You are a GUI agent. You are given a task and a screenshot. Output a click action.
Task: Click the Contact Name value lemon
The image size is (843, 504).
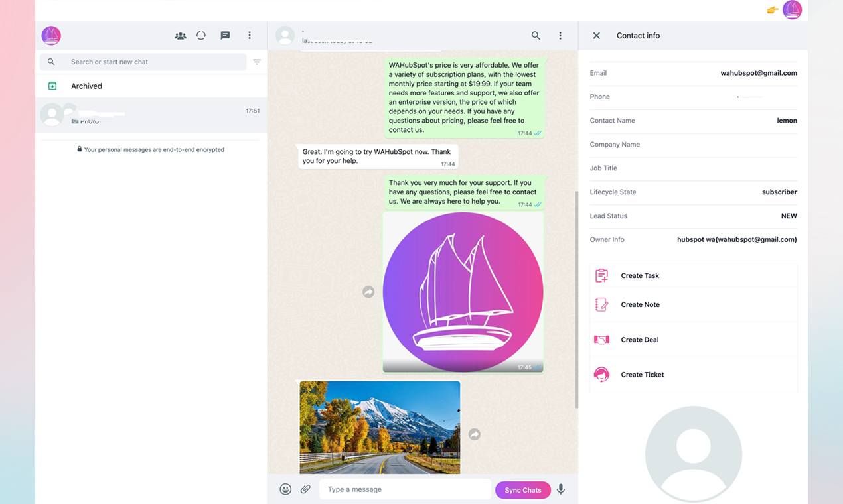(787, 121)
